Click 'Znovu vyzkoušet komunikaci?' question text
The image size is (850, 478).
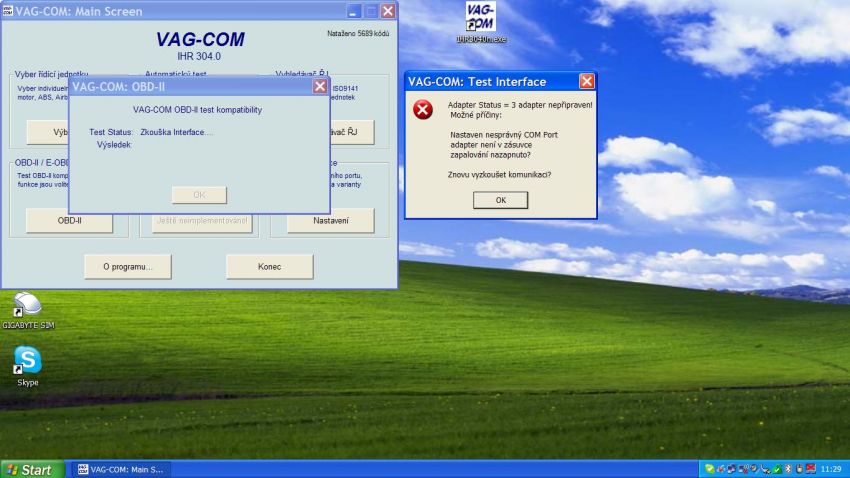click(499, 175)
